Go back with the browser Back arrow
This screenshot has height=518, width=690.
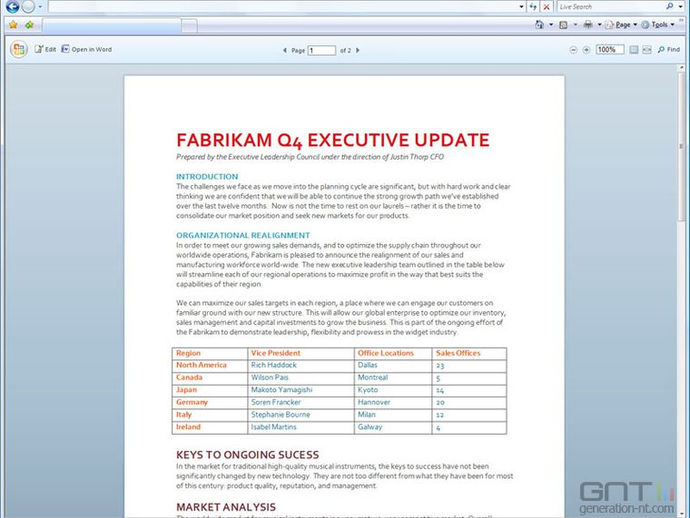(12, 6)
